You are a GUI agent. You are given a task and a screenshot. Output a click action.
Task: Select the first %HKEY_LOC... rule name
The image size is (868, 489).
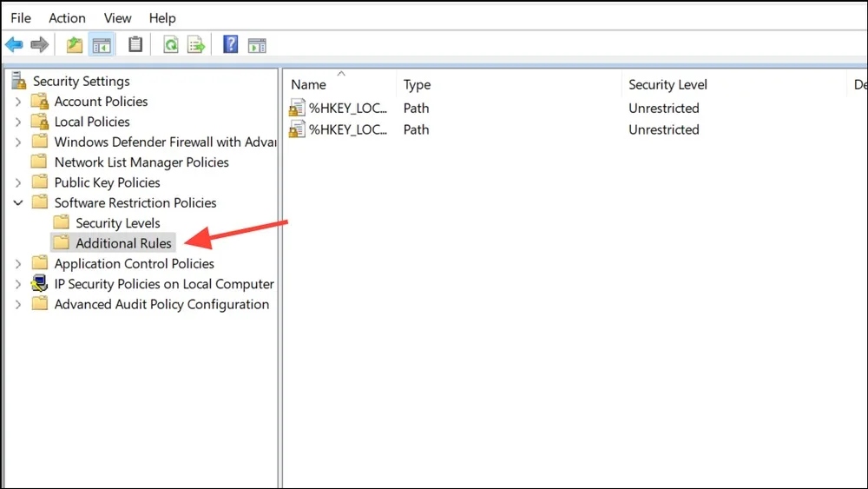click(x=348, y=108)
